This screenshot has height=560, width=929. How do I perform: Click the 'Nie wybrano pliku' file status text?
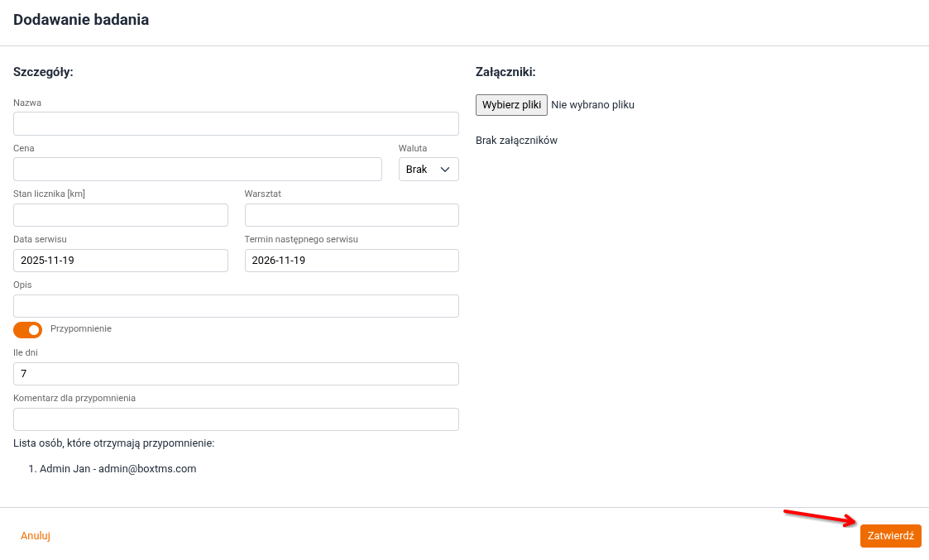tap(592, 105)
